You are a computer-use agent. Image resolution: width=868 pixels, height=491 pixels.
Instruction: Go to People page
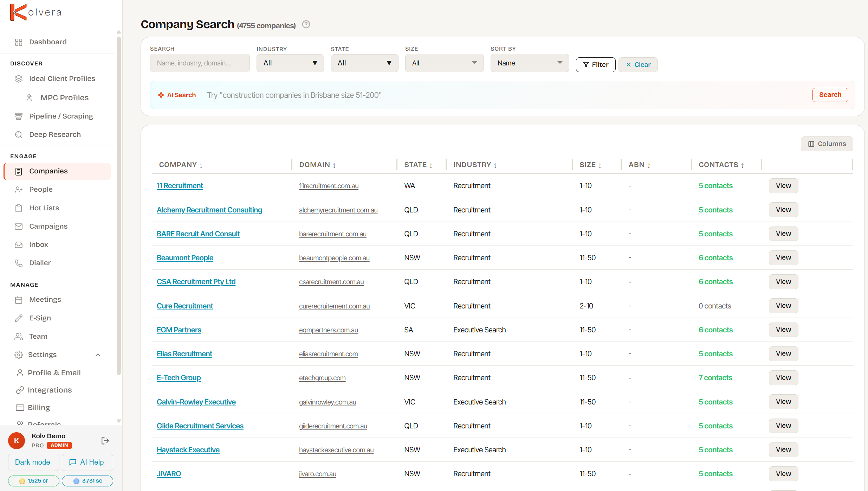41,190
